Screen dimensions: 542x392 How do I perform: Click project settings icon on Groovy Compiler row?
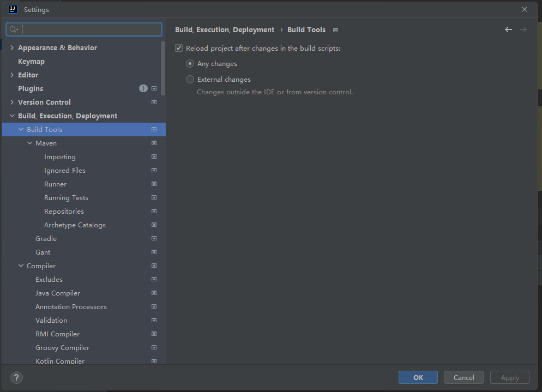(x=154, y=347)
